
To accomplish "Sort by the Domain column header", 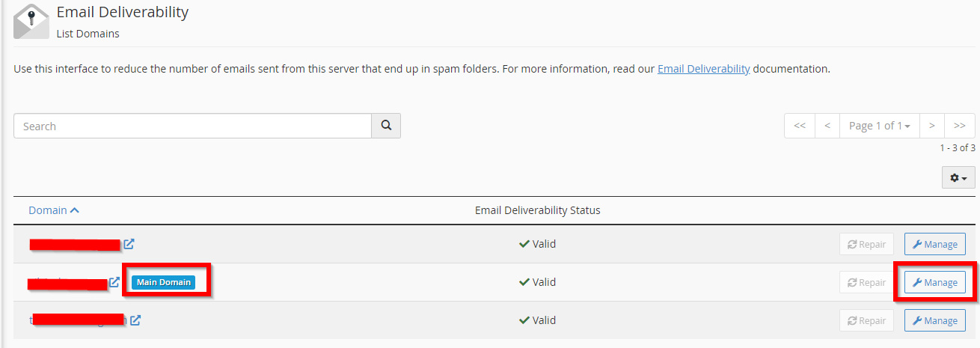I will [54, 210].
